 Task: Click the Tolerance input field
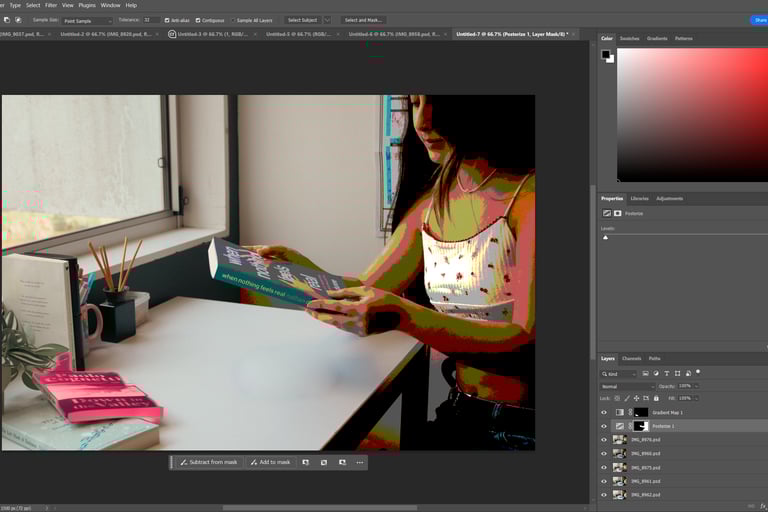click(151, 20)
